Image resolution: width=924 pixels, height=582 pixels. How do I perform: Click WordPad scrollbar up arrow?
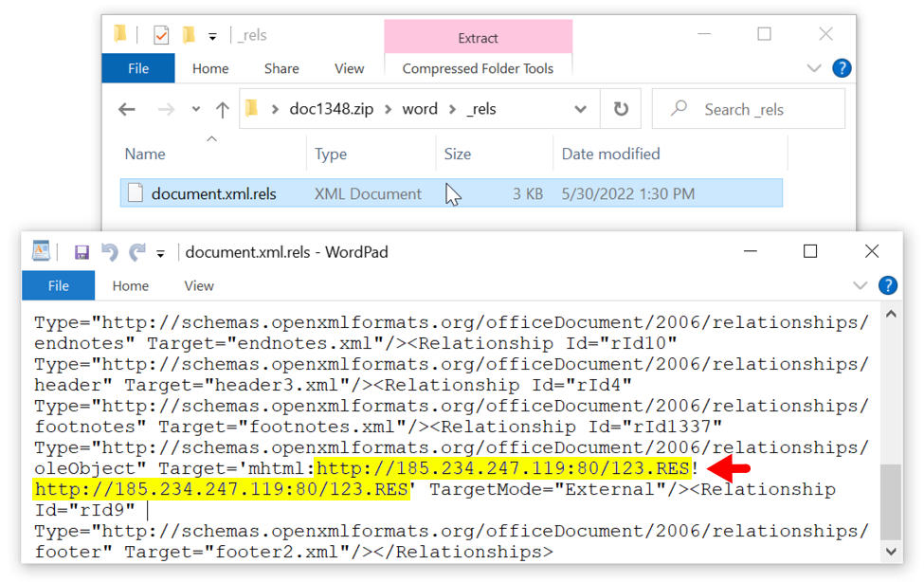891,315
